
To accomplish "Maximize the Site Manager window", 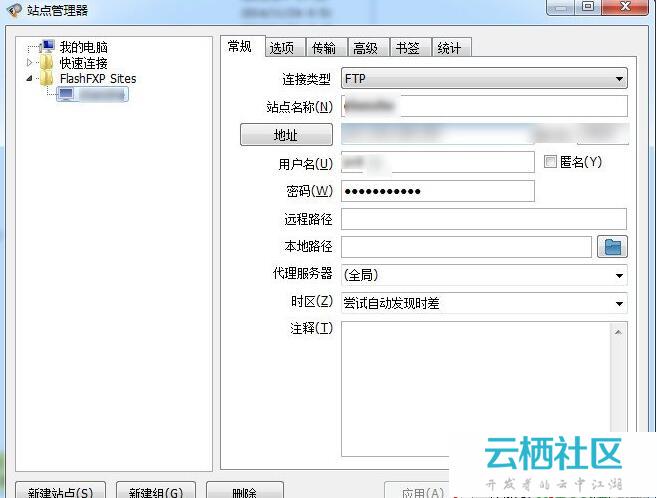I will click(588, 7).
